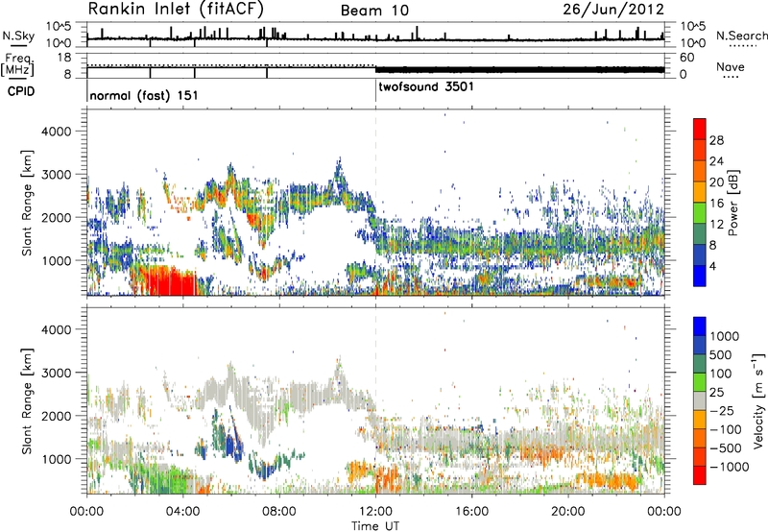Viewport: 768px width, 532px height.
Task: Click the 'Velocity [m s-1]' colorbar label
Action: pos(758,400)
